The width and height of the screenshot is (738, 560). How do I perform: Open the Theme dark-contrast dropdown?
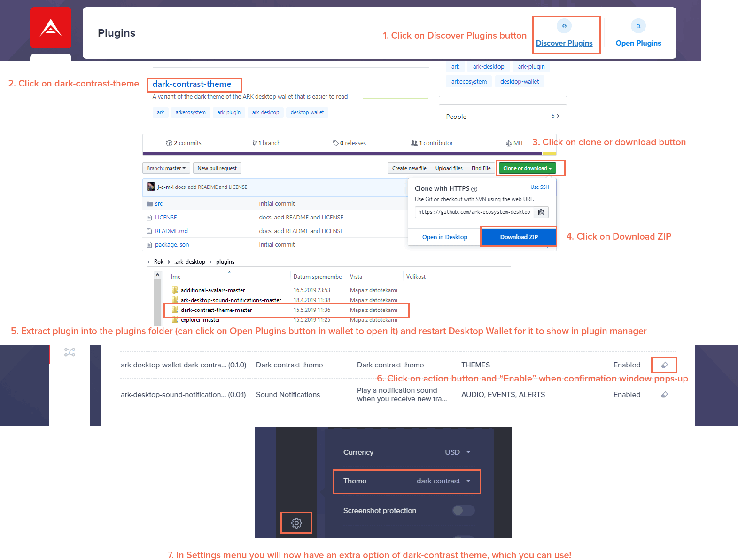(444, 481)
